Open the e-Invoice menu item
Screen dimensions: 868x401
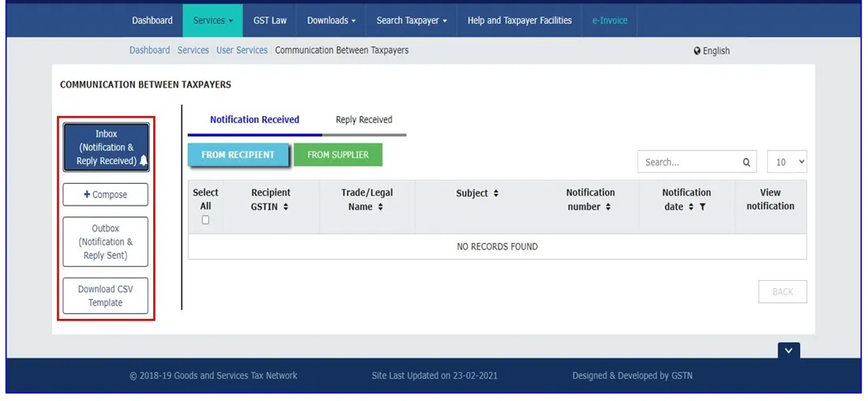pyautogui.click(x=609, y=21)
